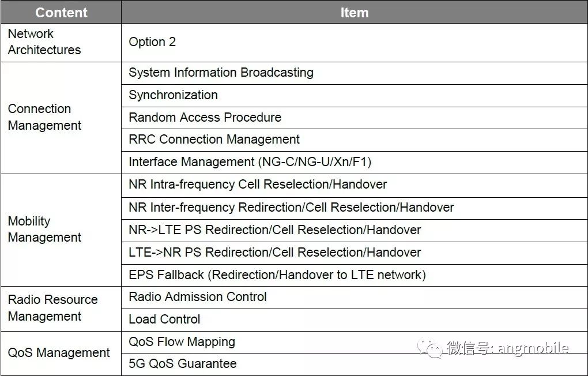Select RRC Connection Management row
This screenshot has width=588, height=376.
[355, 140]
